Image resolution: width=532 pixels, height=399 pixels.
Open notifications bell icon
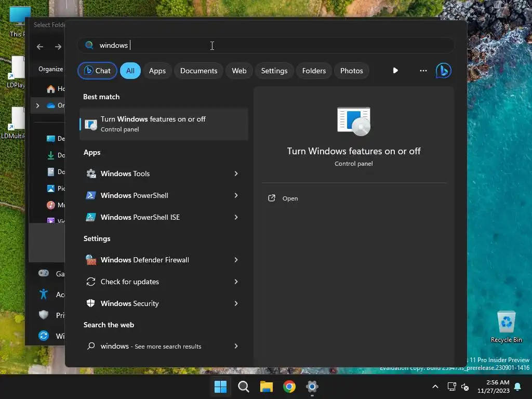pyautogui.click(x=518, y=387)
